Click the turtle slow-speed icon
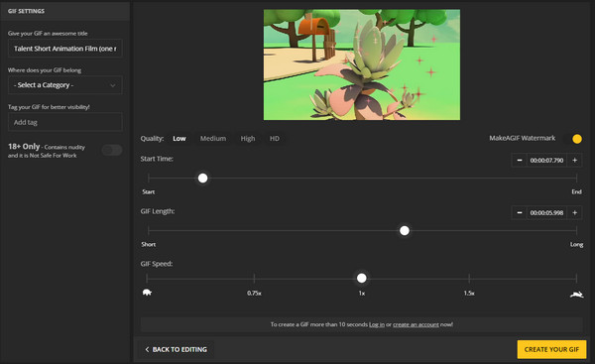 coord(147,293)
